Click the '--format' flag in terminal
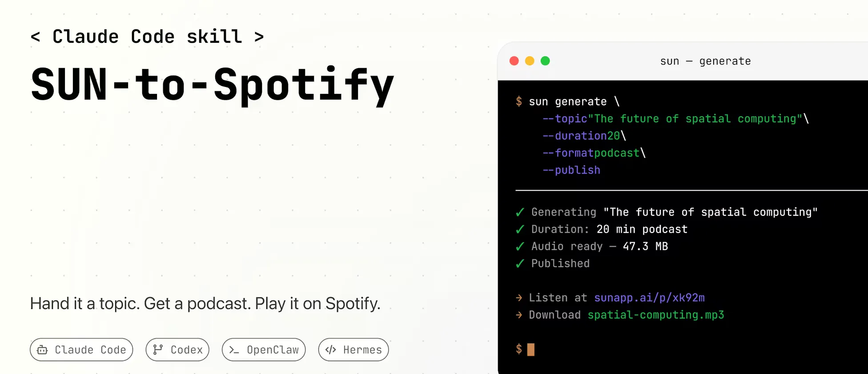Screen dimensions: 868x374 point(568,153)
